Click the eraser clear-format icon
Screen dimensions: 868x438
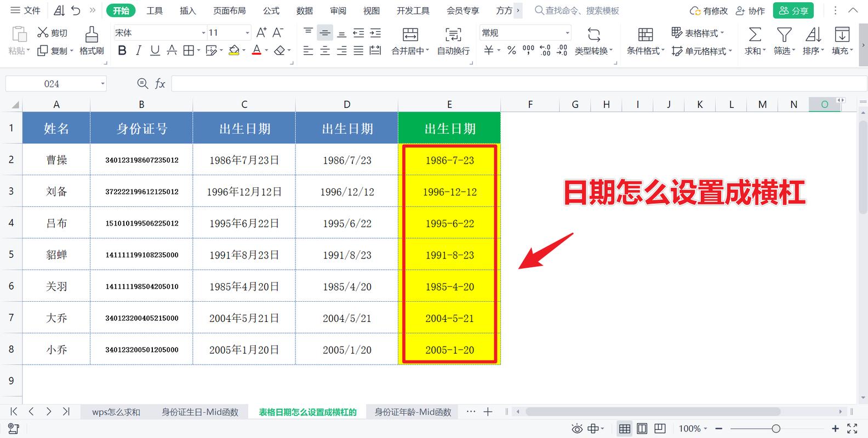click(x=279, y=51)
